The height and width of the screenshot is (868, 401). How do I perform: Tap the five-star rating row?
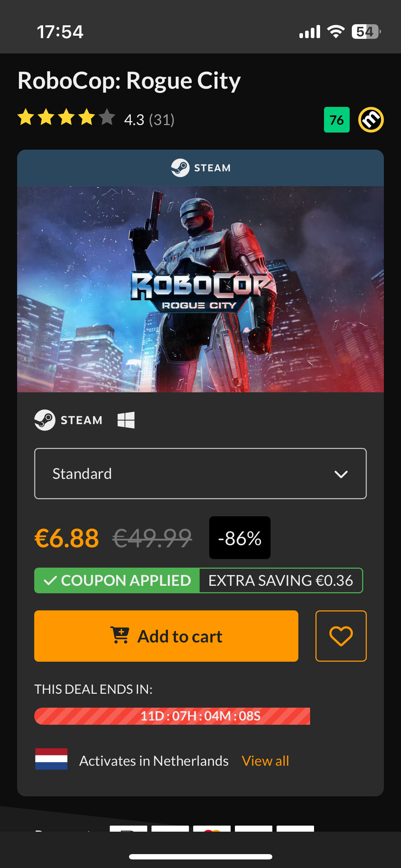coord(67,118)
